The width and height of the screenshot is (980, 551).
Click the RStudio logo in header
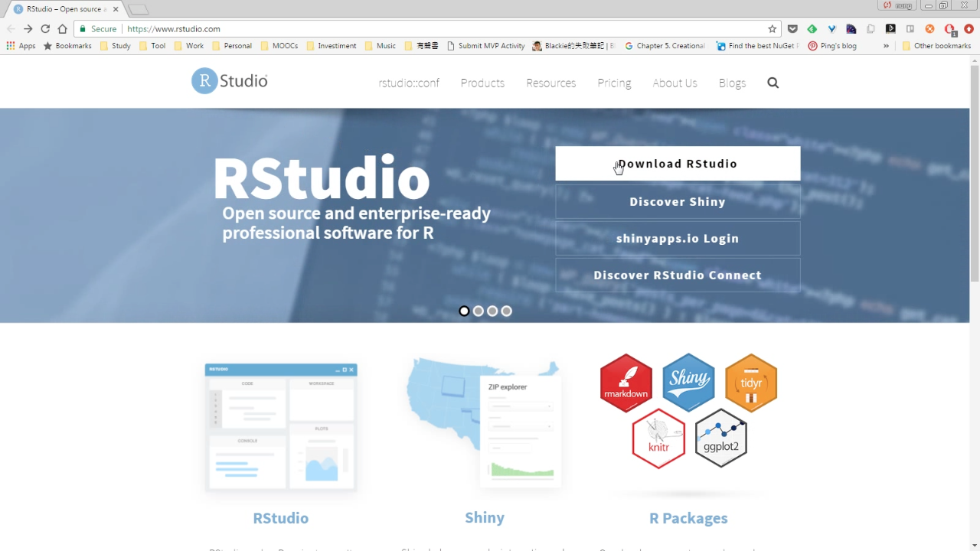230,80
